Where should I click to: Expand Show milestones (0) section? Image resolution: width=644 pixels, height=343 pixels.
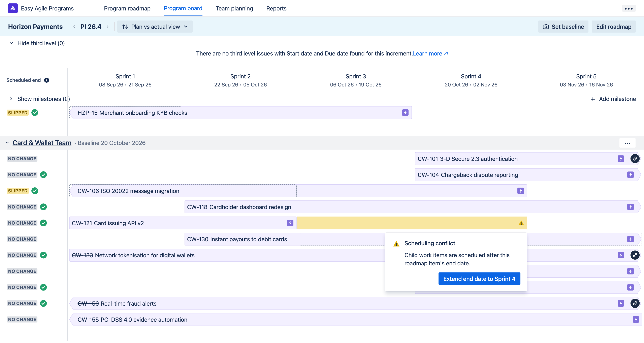(x=11, y=99)
